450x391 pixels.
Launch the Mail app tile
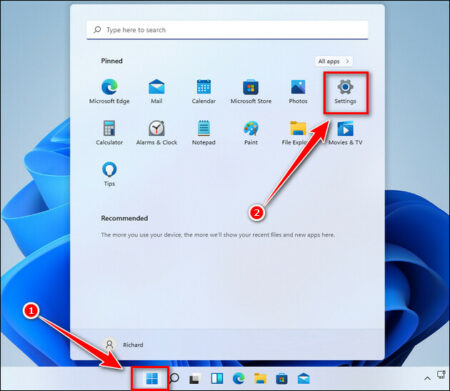pyautogui.click(x=156, y=91)
